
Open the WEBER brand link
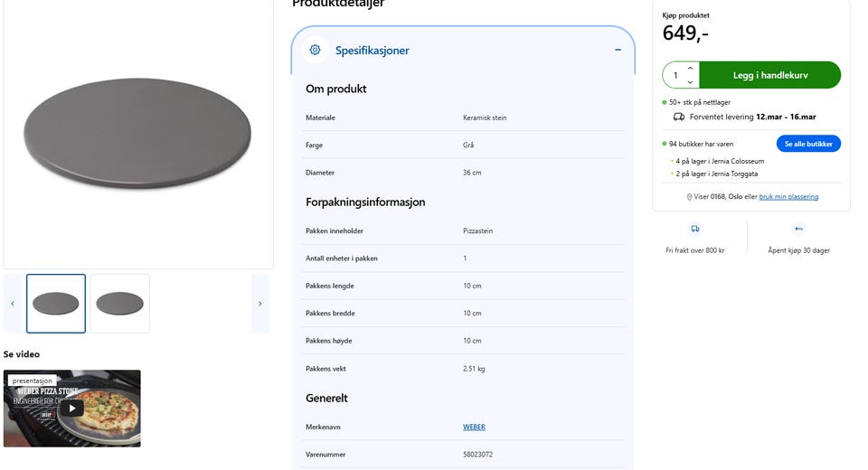(474, 427)
